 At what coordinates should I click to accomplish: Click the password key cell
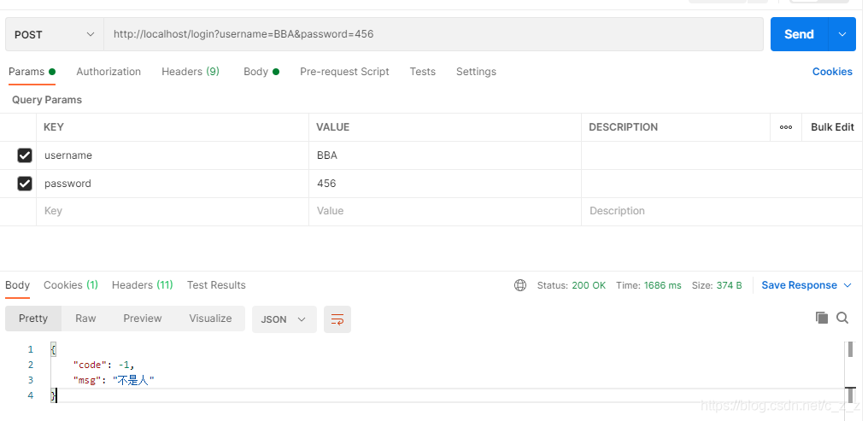[x=173, y=184]
